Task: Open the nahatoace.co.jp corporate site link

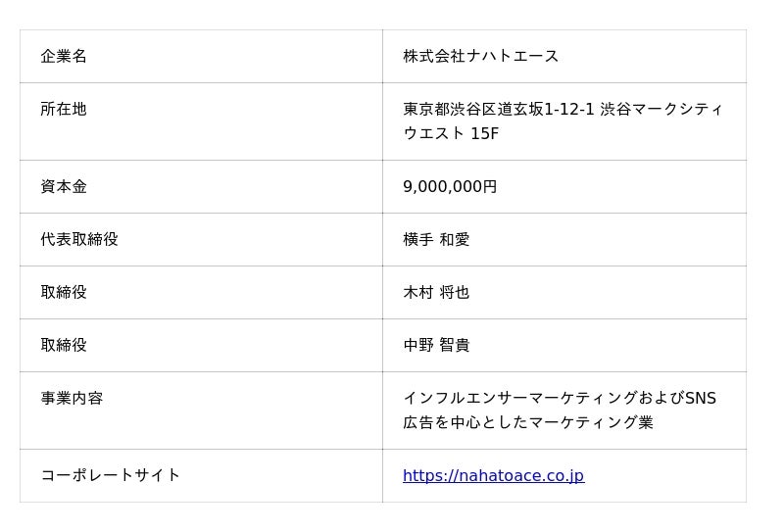Action: [x=493, y=476]
